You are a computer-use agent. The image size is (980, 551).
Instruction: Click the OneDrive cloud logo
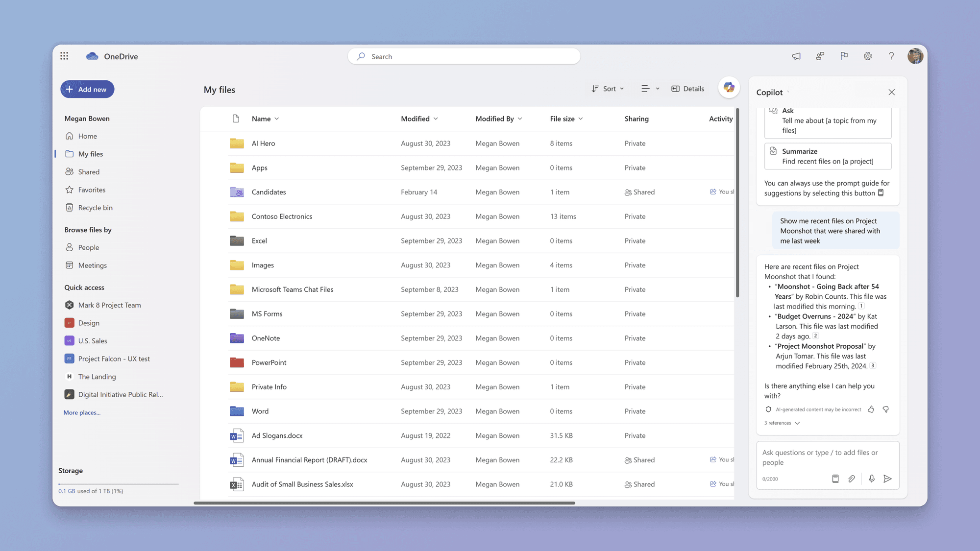point(92,56)
